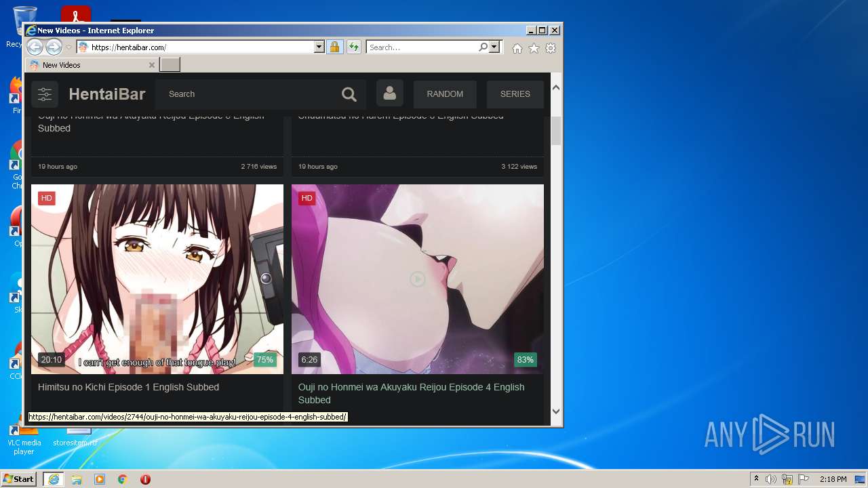The image size is (868, 488).
Task: Open the user account icon
Action: pyautogui.click(x=390, y=94)
